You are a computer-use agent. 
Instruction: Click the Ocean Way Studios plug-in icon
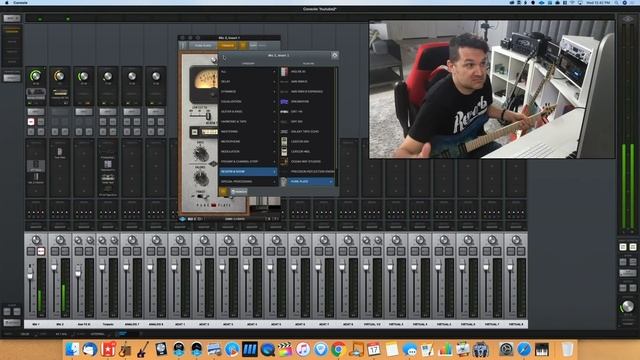point(284,162)
